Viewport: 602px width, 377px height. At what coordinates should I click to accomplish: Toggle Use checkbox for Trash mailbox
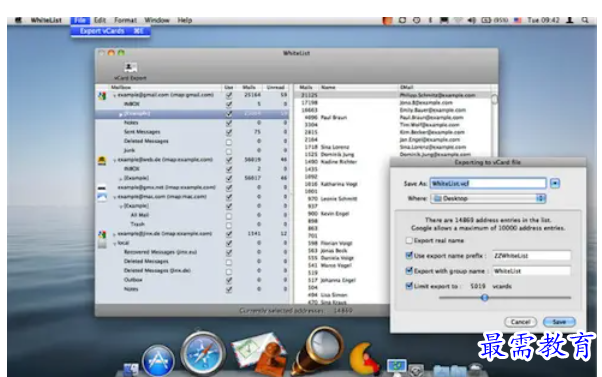coord(229,225)
